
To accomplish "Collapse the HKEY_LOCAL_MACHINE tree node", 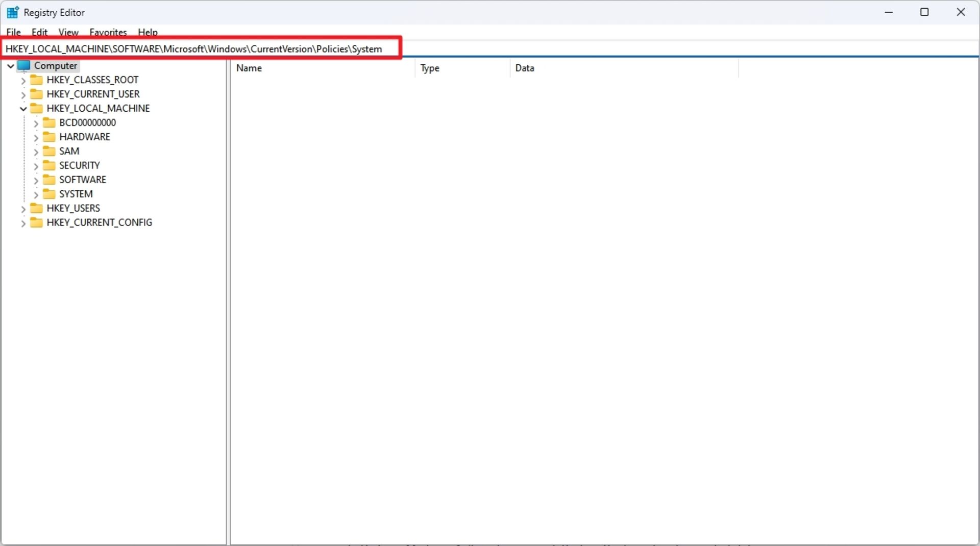I will pos(23,109).
